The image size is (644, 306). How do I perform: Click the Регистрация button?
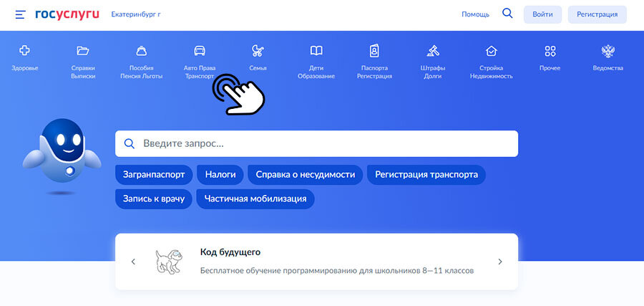[597, 14]
